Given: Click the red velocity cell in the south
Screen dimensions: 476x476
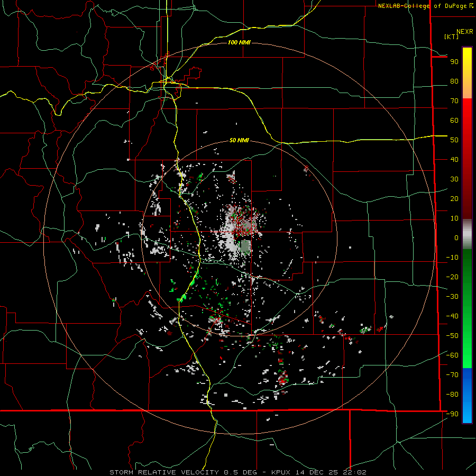Looking at the screenshot, I should (x=283, y=379).
